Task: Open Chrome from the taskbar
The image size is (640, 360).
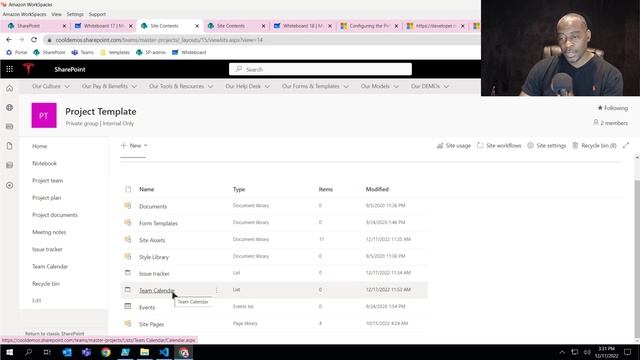Action: pos(106,352)
